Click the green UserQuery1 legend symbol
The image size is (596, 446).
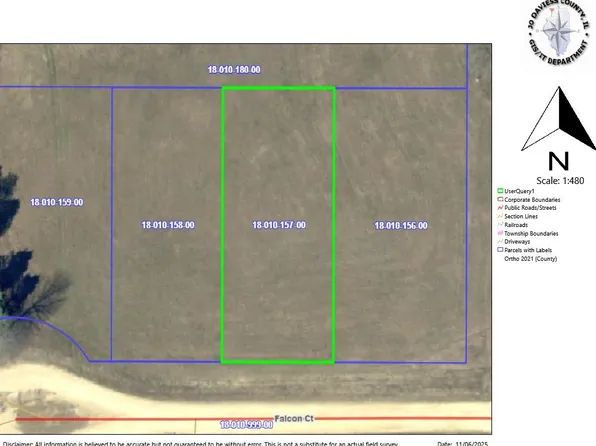pyautogui.click(x=500, y=191)
